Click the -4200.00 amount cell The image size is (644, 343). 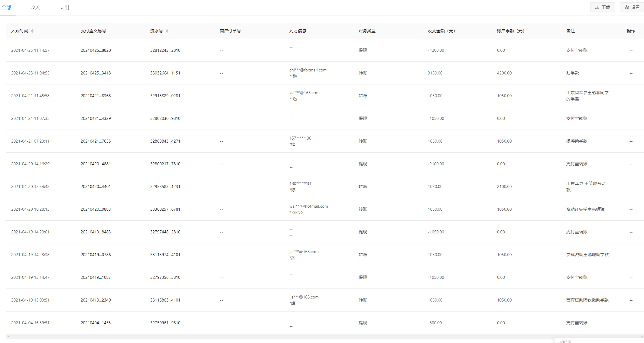point(436,50)
